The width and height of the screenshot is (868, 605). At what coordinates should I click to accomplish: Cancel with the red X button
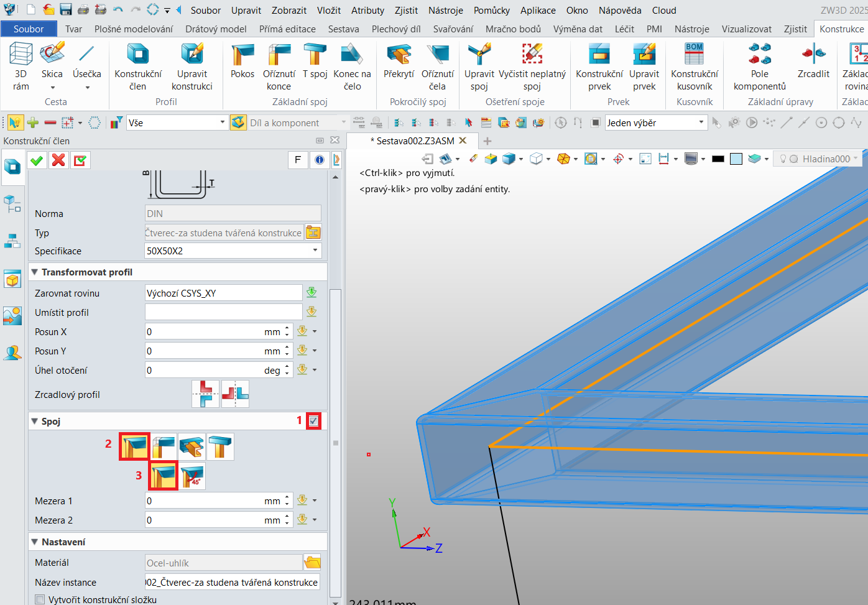coord(58,160)
